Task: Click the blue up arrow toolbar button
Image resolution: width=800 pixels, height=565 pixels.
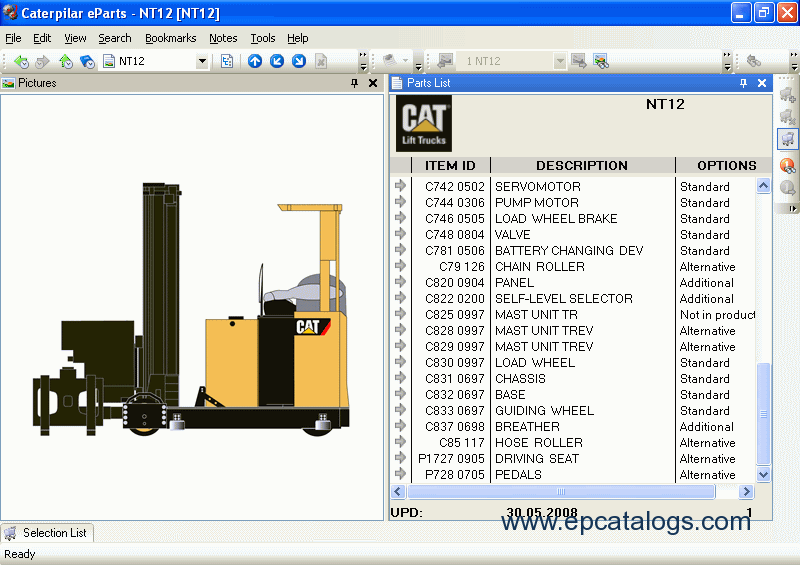Action: [255, 61]
